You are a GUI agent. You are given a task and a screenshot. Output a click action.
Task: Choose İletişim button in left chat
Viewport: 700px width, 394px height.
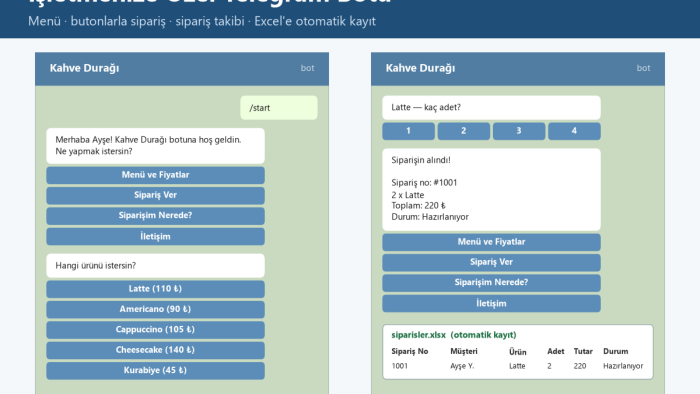pyautogui.click(x=155, y=236)
